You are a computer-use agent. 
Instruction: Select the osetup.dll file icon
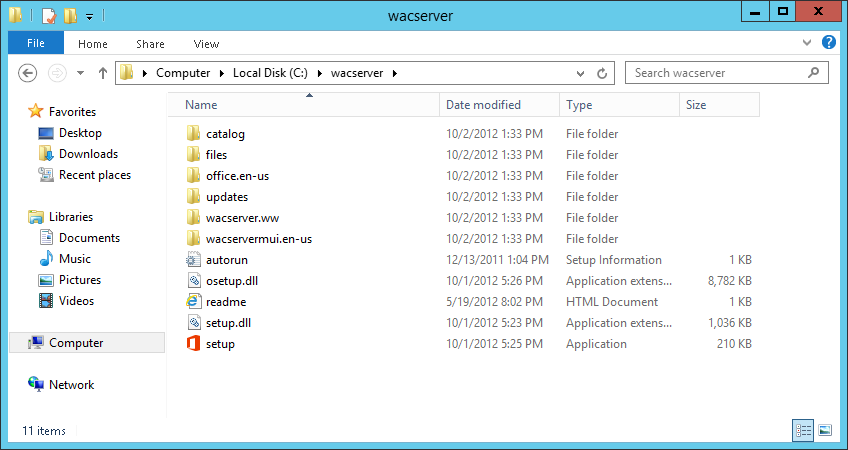193,281
